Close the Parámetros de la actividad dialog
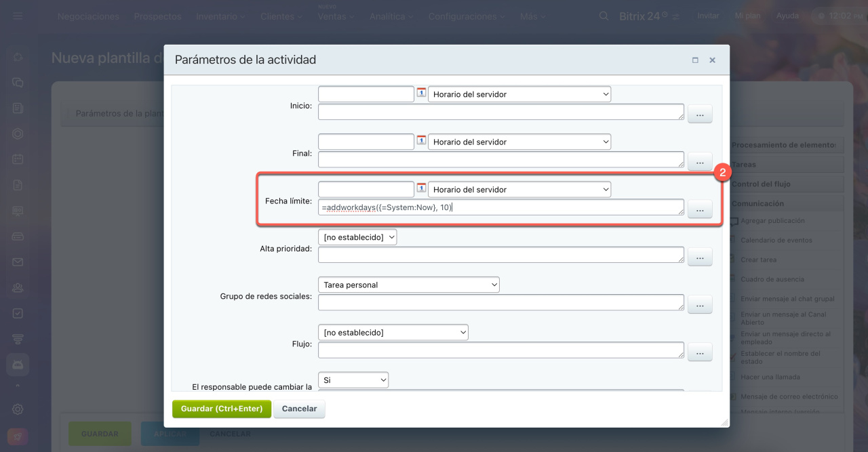Screen dimensions: 868x452 pyautogui.click(x=712, y=60)
